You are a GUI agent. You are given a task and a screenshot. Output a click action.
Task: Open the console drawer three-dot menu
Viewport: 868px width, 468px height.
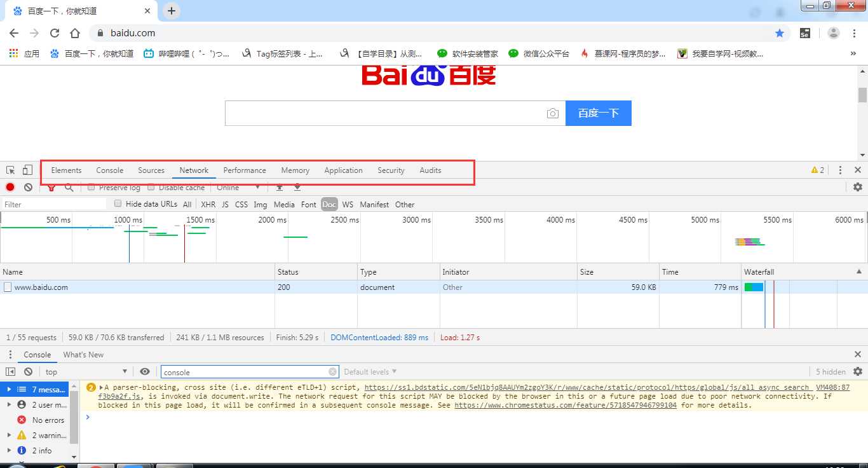10,355
